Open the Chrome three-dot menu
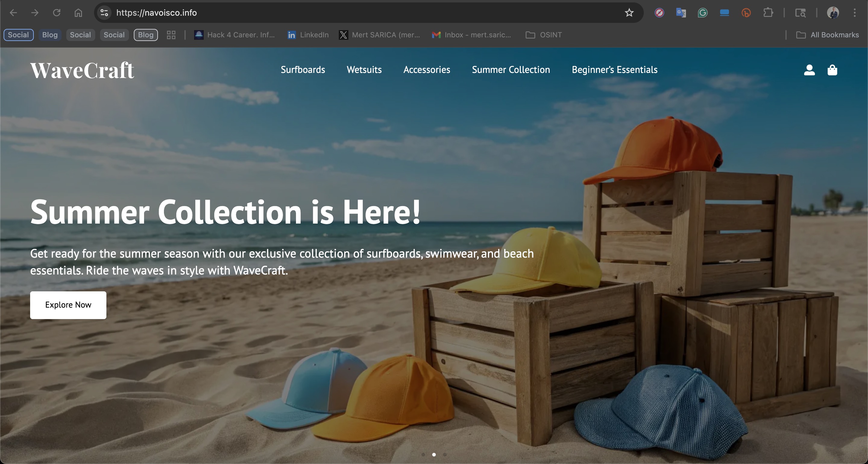Image resolution: width=868 pixels, height=464 pixels. pyautogui.click(x=854, y=13)
